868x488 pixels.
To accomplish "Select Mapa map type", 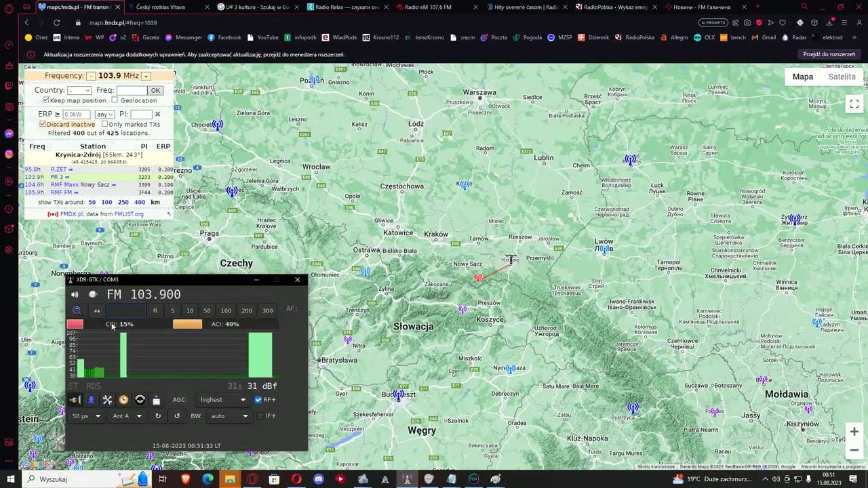I will click(x=803, y=77).
